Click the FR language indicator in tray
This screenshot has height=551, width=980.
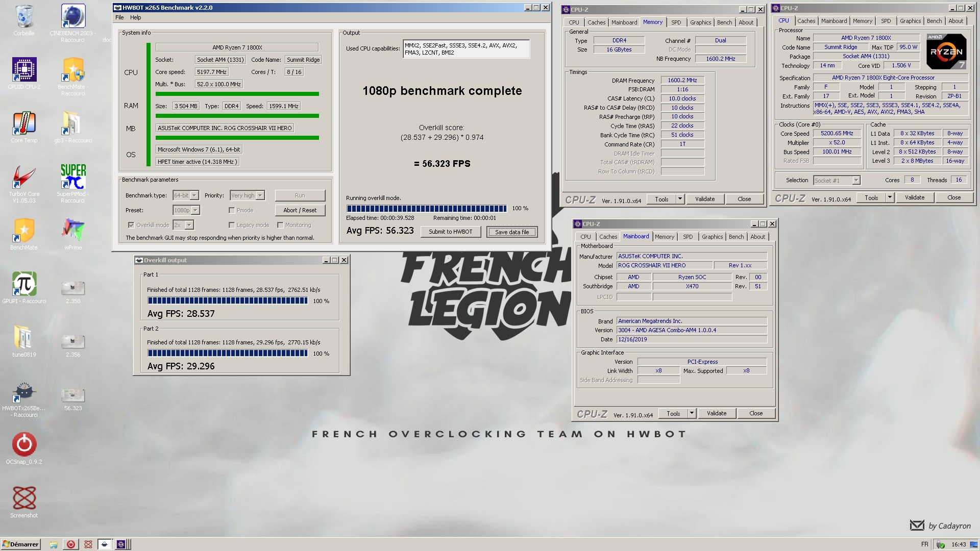click(x=924, y=544)
